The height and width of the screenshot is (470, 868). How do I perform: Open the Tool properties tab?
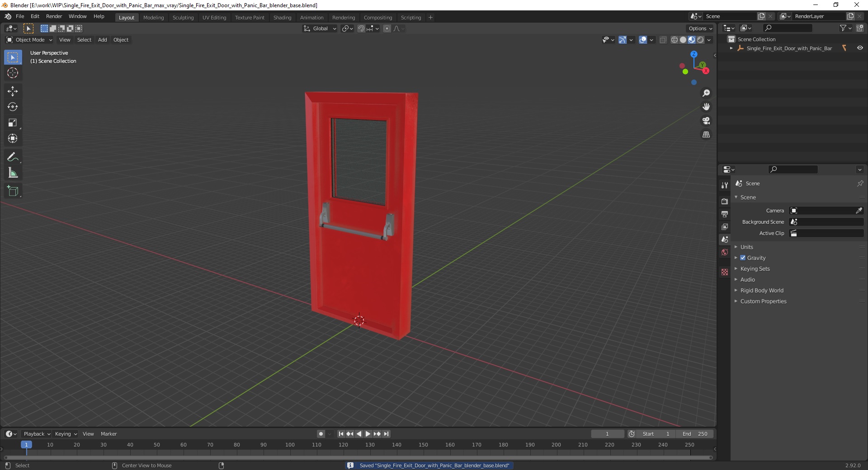pyautogui.click(x=725, y=185)
